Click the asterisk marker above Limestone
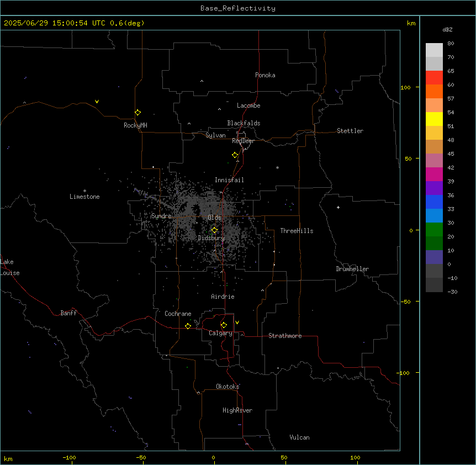The width and height of the screenshot is (476, 465). pyautogui.click(x=84, y=191)
